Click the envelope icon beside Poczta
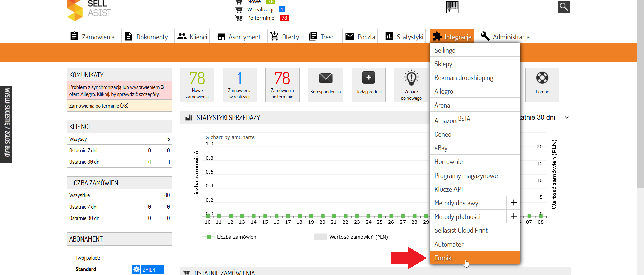 350,36
